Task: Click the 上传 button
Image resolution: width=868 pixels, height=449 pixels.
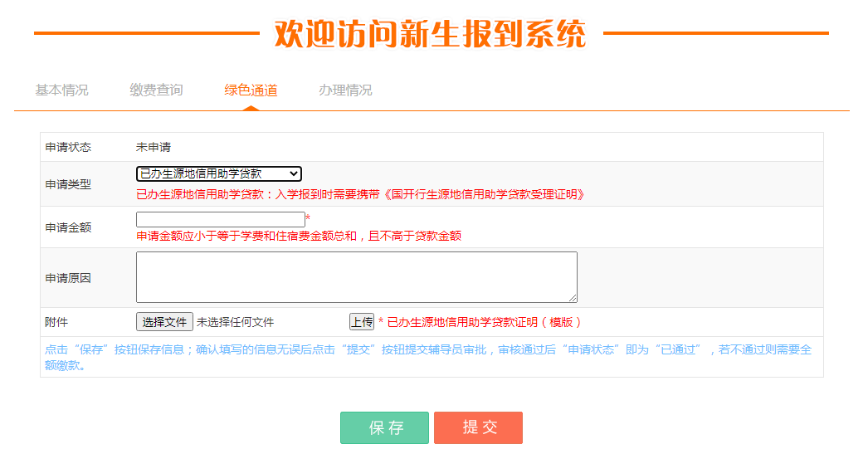Action: 362,322
